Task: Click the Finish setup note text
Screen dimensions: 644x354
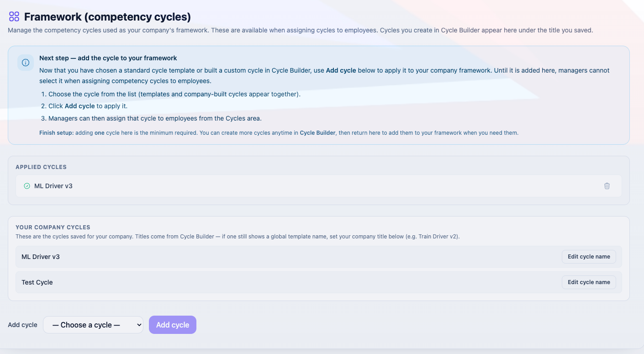Action: pyautogui.click(x=279, y=133)
